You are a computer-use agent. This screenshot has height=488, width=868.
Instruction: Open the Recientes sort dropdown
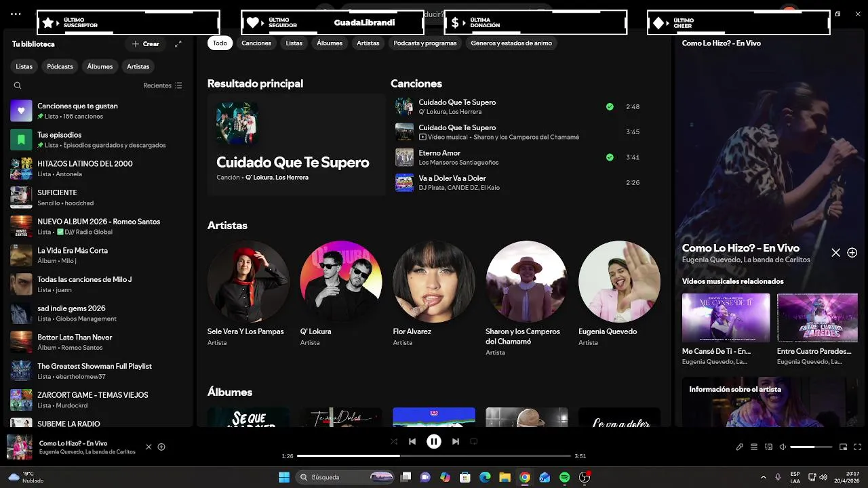(163, 85)
